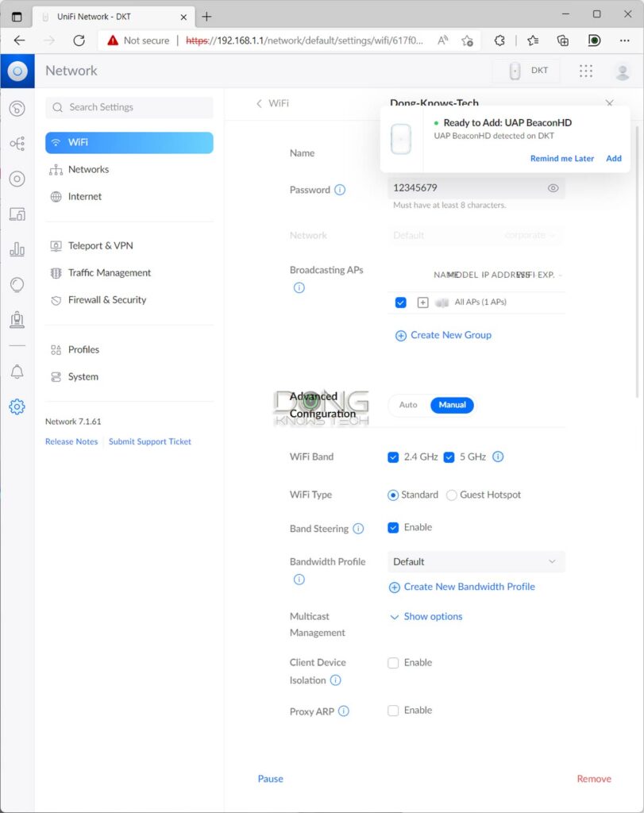Expand Multicast Management Show options
The height and width of the screenshot is (813, 644).
click(426, 616)
